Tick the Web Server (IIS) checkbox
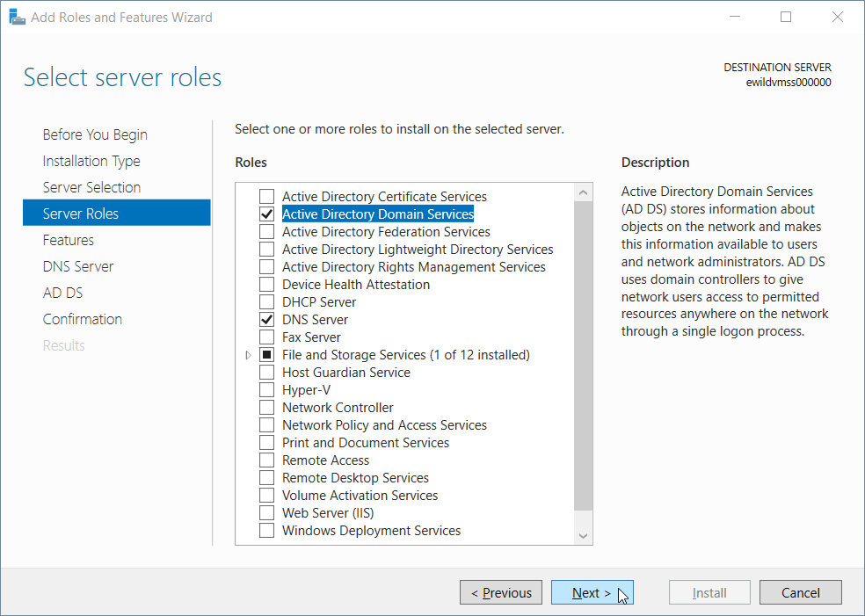Viewport: 865px width, 616px height. point(267,513)
